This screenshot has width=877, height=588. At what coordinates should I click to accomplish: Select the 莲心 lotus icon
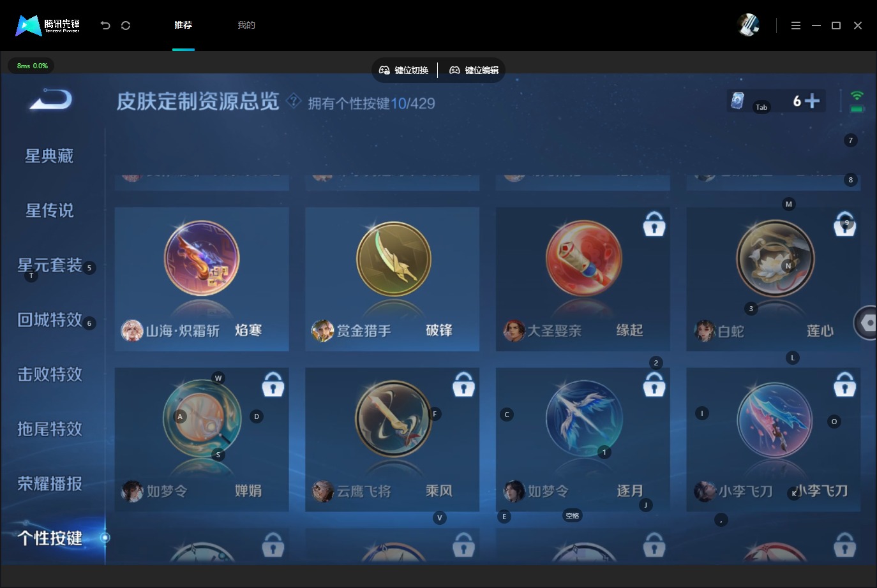[x=775, y=258]
